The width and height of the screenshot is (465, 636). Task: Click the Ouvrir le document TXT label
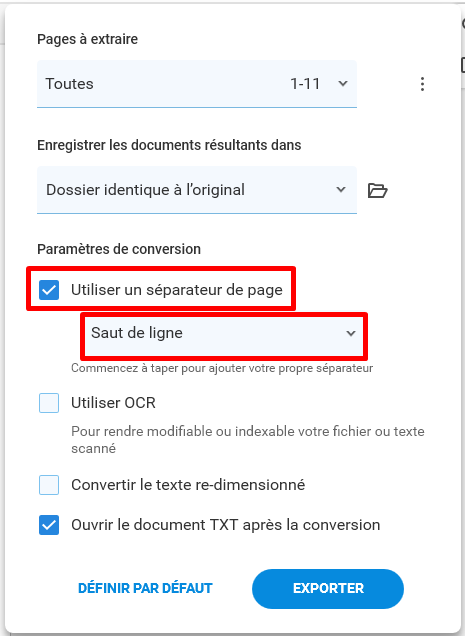pyautogui.click(x=226, y=525)
